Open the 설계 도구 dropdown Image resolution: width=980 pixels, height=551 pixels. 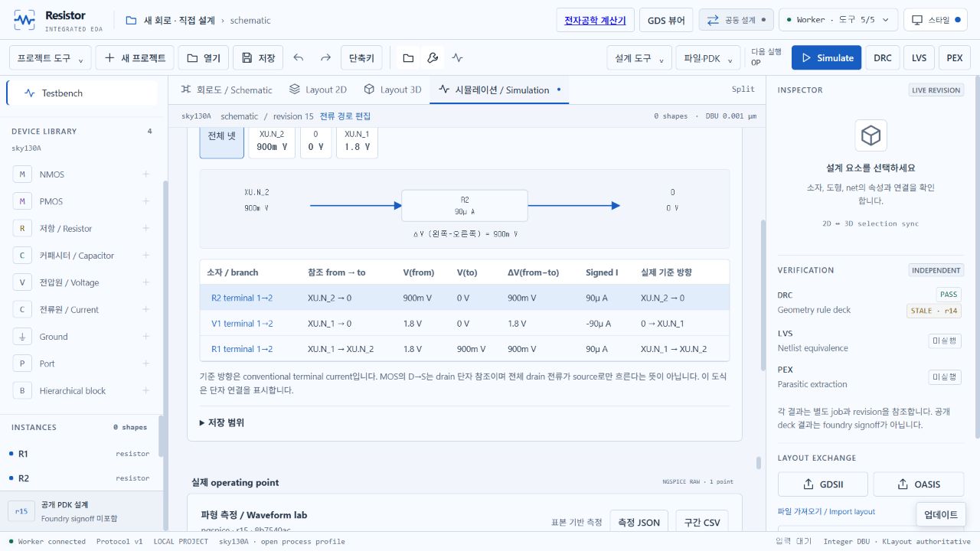tap(639, 58)
